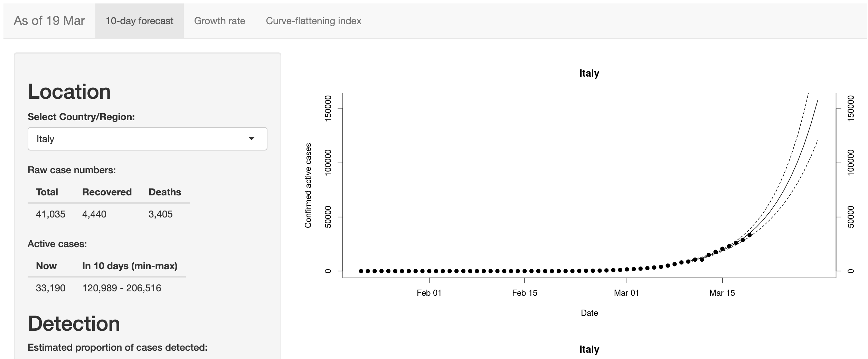
Task: Click the 120,989 - 206,516 forecast range
Action: click(122, 288)
